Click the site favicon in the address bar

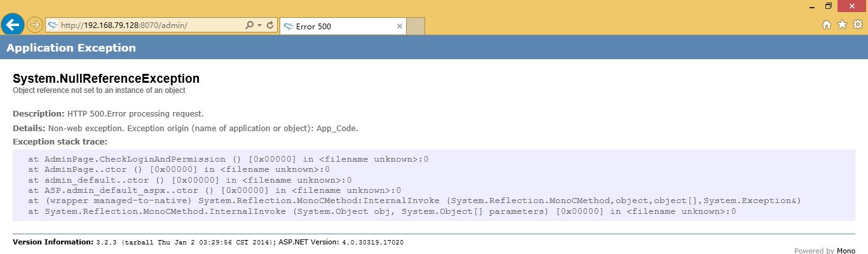tap(53, 25)
